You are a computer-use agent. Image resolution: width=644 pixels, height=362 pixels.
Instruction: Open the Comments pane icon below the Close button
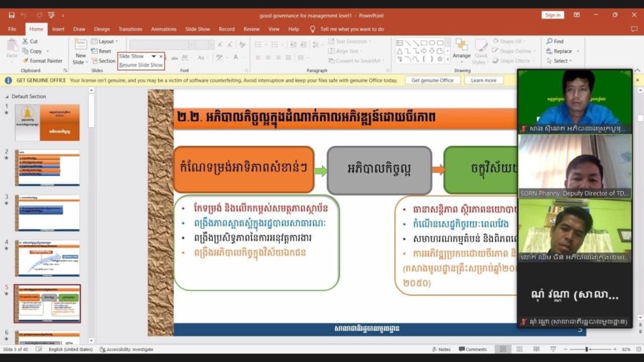pos(633,29)
